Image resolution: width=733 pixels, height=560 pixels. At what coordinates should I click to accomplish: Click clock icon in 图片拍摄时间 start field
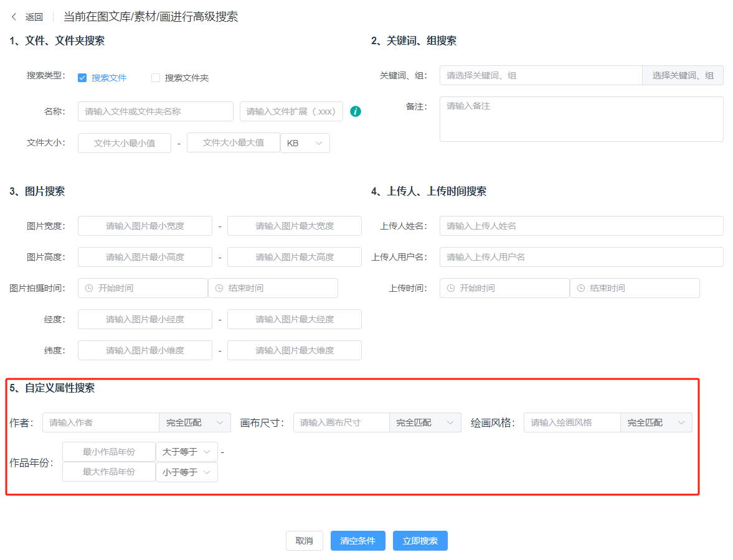[x=89, y=288]
